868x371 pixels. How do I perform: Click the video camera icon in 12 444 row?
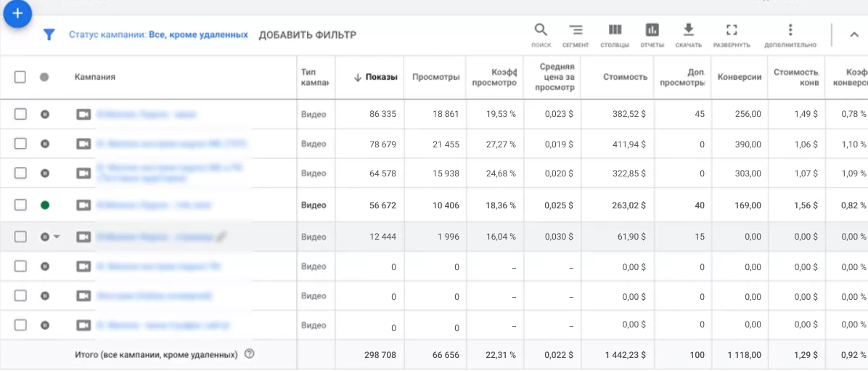(x=83, y=237)
